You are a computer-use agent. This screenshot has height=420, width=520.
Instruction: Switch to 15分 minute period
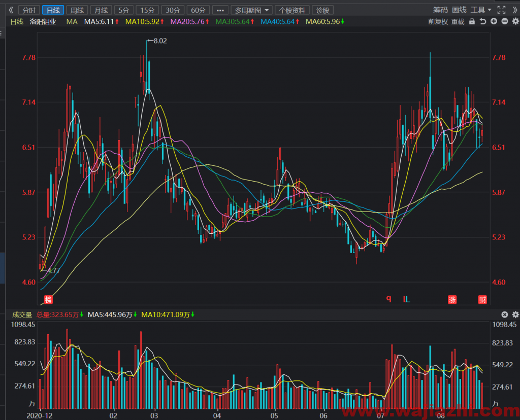pos(147,10)
